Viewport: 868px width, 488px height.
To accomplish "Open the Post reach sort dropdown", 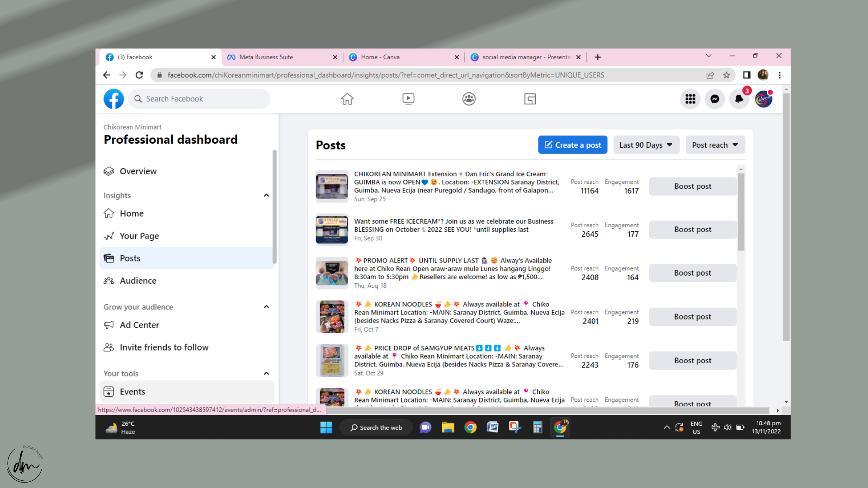I will pyautogui.click(x=715, y=145).
